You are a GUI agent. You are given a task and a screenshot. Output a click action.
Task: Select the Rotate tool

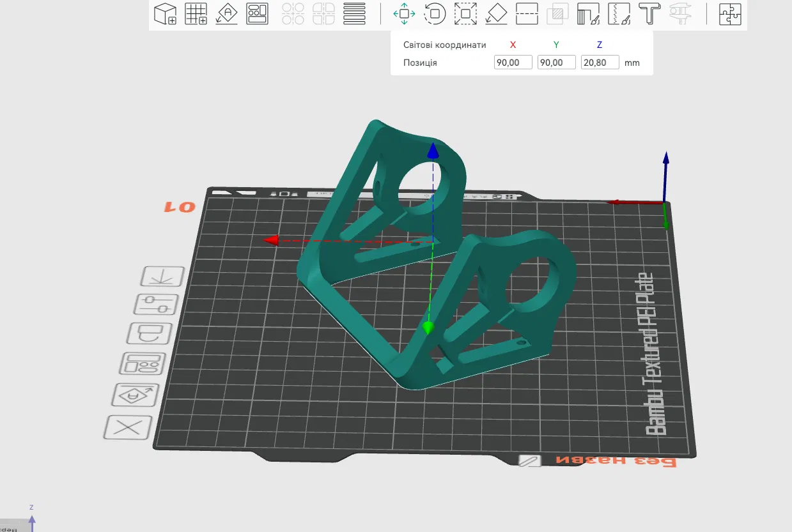[x=435, y=13]
